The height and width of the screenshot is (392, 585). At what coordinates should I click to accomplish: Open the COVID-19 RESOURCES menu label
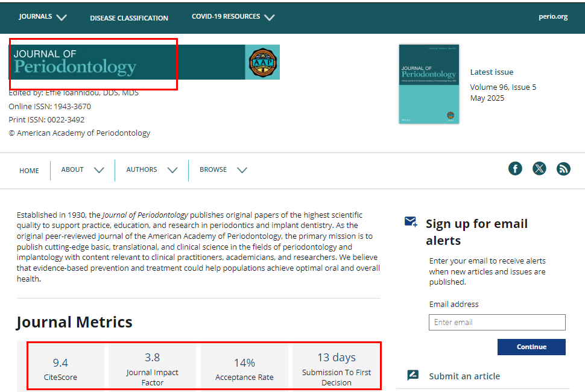point(226,16)
